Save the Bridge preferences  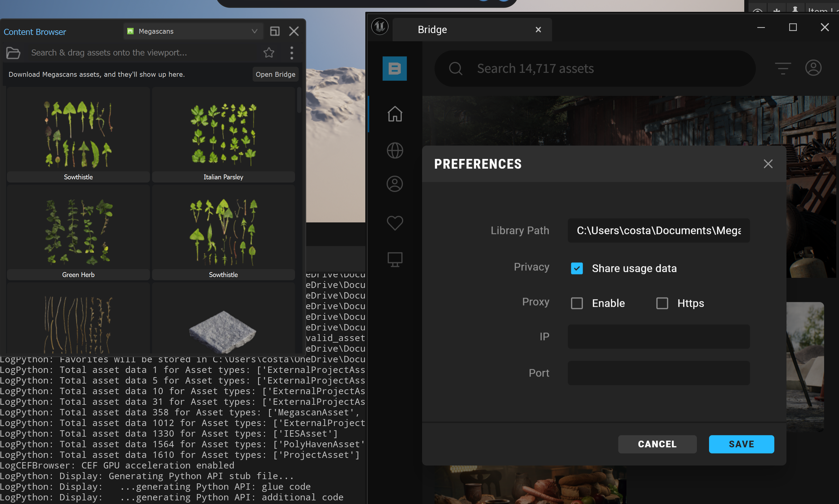tap(741, 444)
